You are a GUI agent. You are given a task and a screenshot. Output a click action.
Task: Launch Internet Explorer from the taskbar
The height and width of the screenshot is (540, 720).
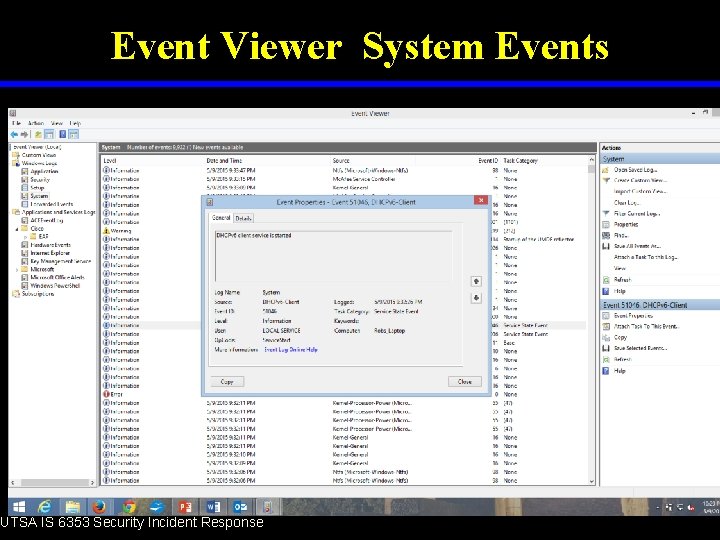pyautogui.click(x=45, y=506)
